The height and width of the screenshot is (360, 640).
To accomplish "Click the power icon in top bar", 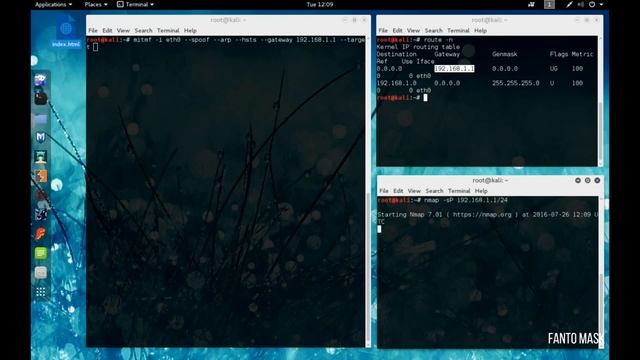I will (x=592, y=4).
